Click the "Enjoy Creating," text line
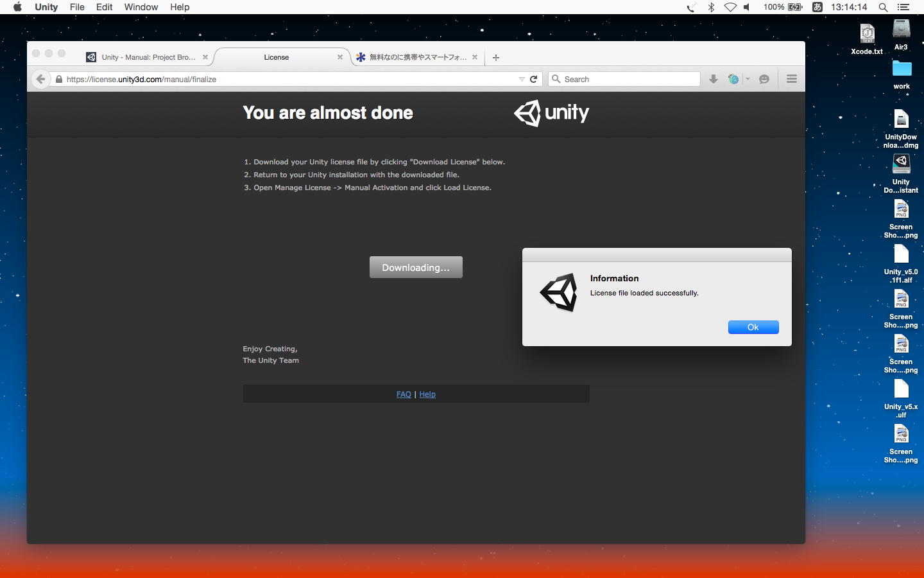924x578 pixels. 270,349
